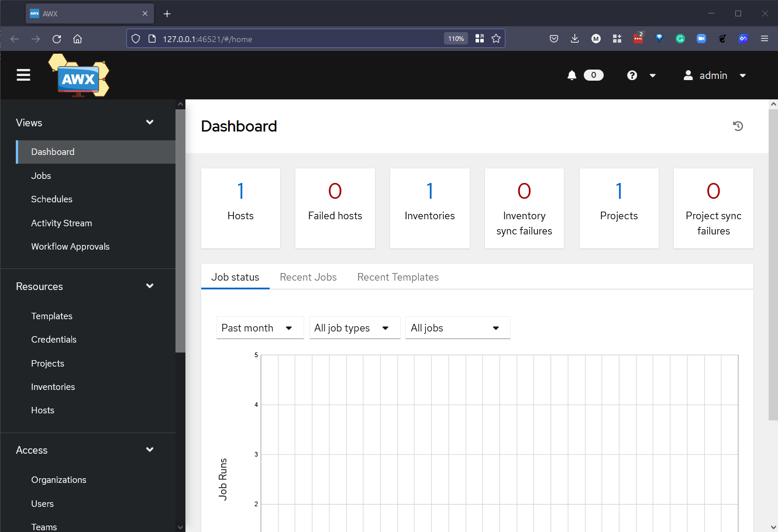Image resolution: width=778 pixels, height=532 pixels.
Task: Collapse the Views sidebar section
Action: click(x=150, y=122)
